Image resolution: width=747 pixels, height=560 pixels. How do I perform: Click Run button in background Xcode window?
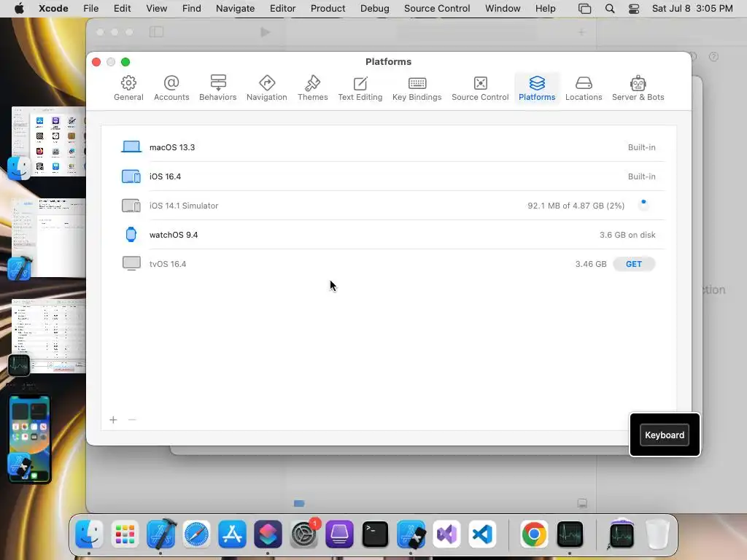(x=266, y=32)
